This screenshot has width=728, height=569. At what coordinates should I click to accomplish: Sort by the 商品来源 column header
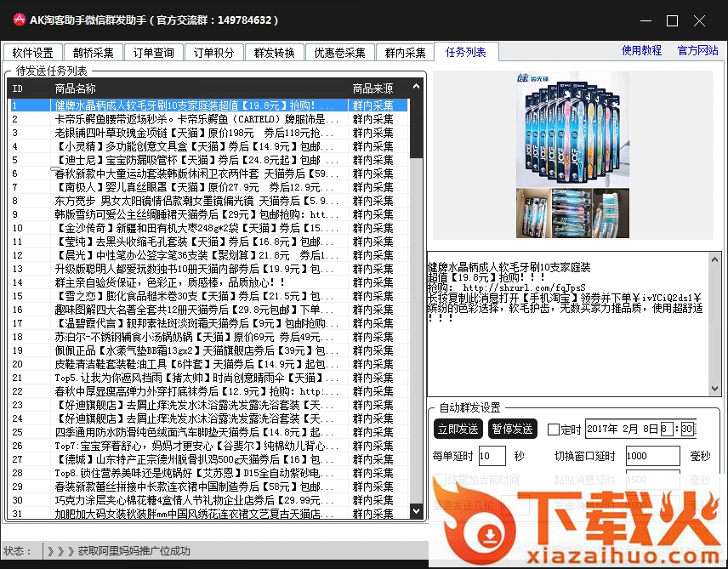click(x=373, y=88)
